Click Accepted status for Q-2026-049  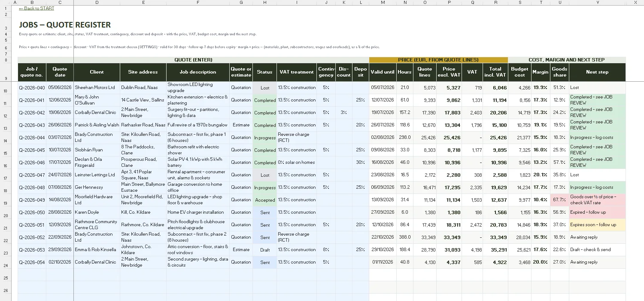coord(265,200)
